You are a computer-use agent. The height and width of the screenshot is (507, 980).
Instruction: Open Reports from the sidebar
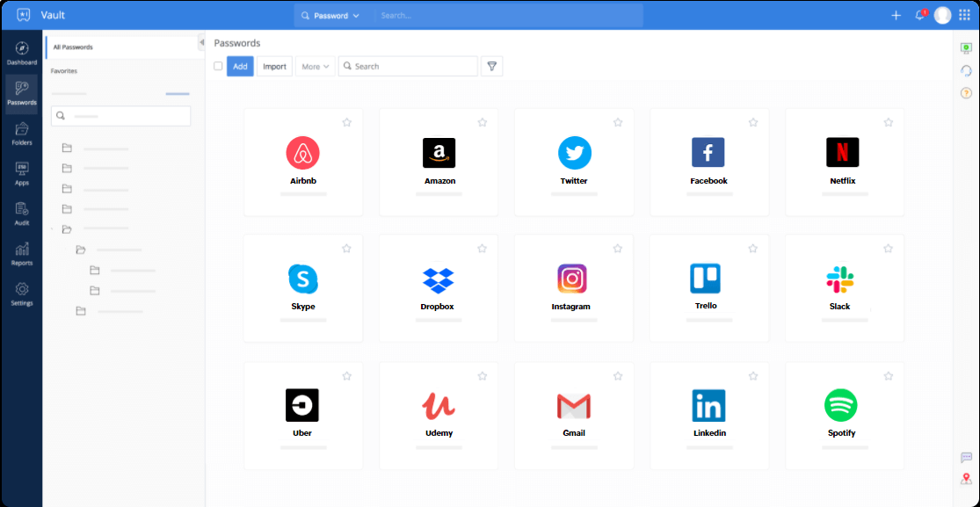[x=22, y=253]
